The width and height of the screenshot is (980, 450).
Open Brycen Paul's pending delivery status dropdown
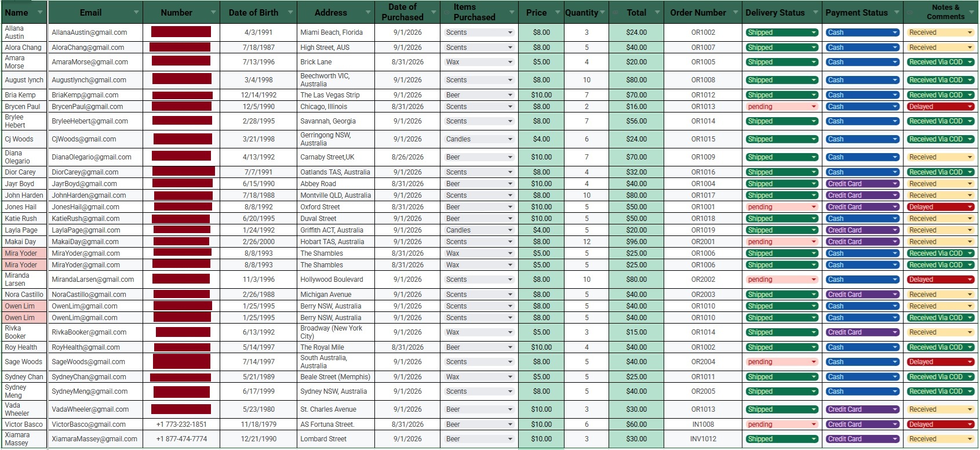pyautogui.click(x=782, y=107)
